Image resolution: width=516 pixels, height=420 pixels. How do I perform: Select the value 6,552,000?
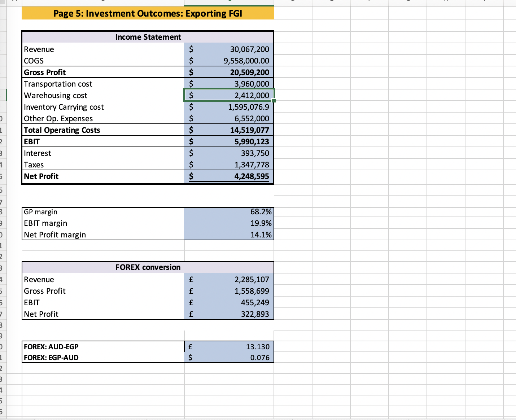click(x=252, y=119)
